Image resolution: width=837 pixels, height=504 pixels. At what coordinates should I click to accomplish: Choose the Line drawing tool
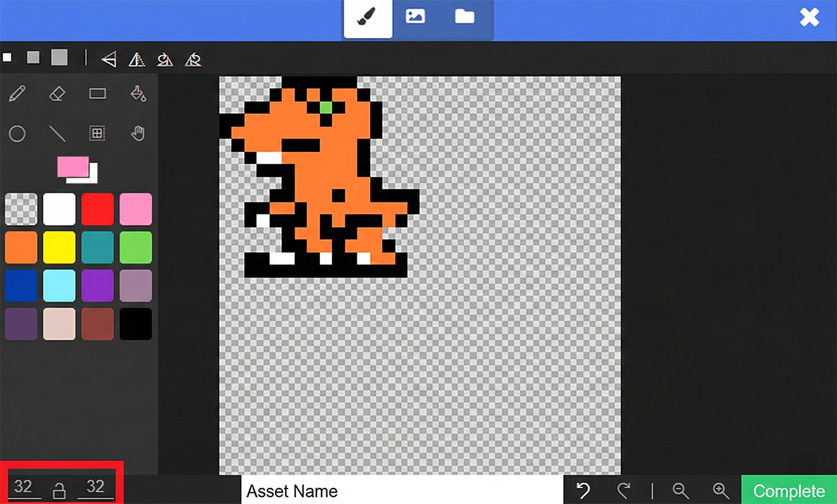(x=57, y=134)
